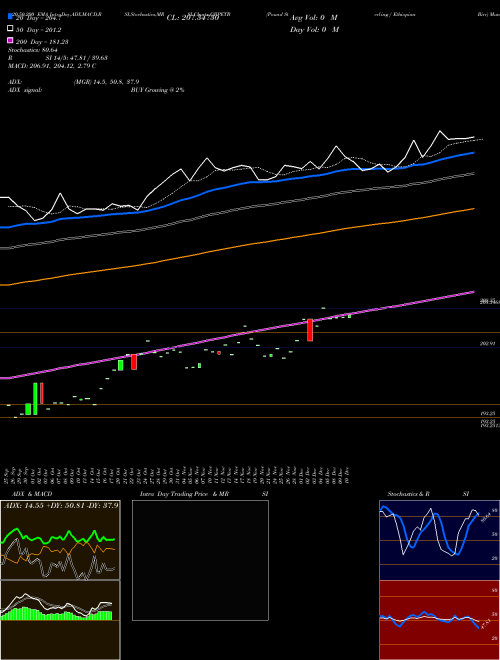This screenshot has height=660, width=500.
Task: Open the dark red RSI chart panel
Action: (439, 620)
